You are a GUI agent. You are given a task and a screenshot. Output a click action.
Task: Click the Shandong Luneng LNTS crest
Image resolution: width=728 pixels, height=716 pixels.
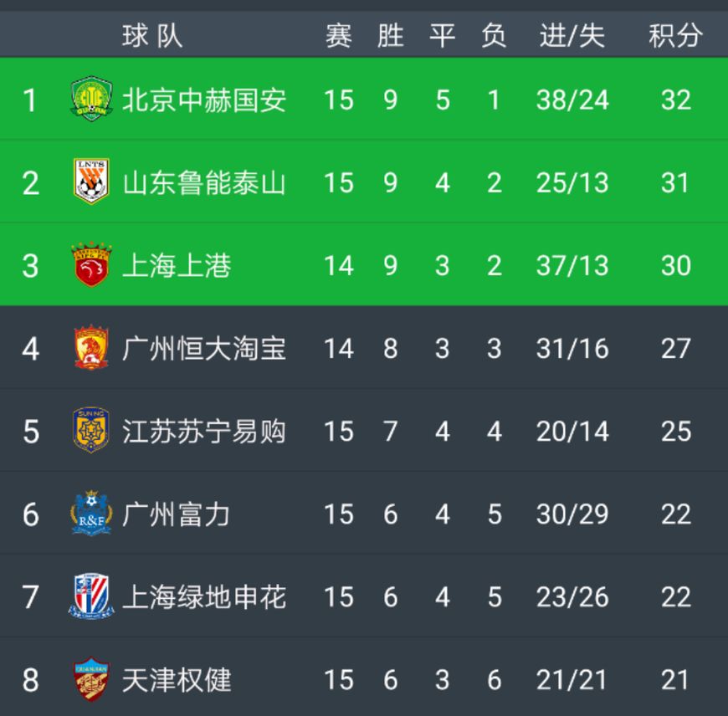(x=91, y=182)
